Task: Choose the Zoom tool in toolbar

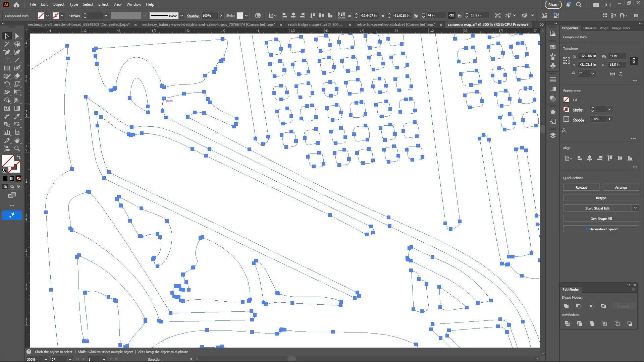Action: (17, 148)
